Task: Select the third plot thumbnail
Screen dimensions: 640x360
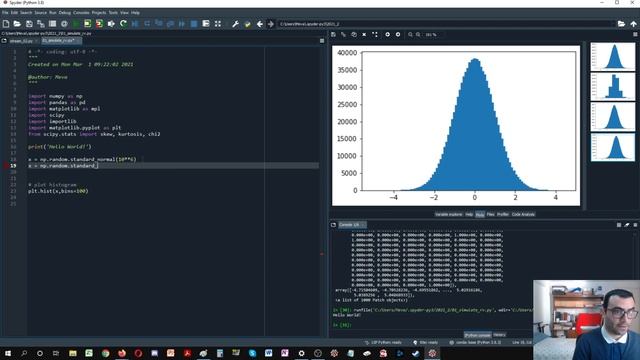Action: tap(613, 117)
